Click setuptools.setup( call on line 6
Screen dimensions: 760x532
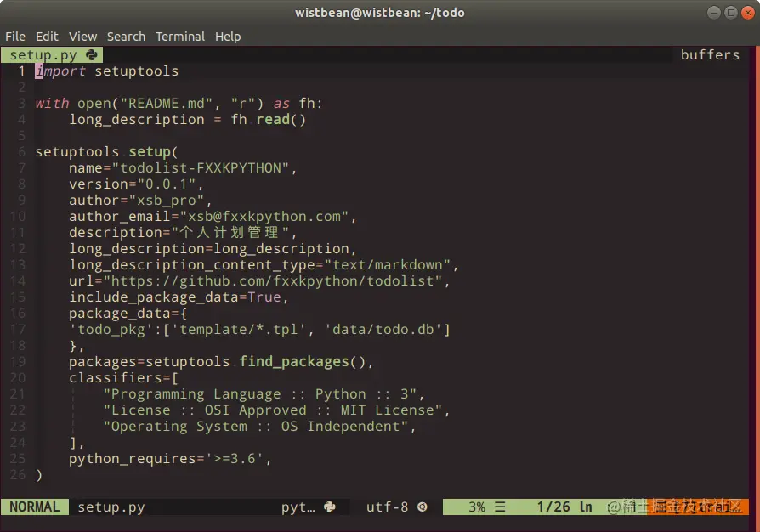106,151
